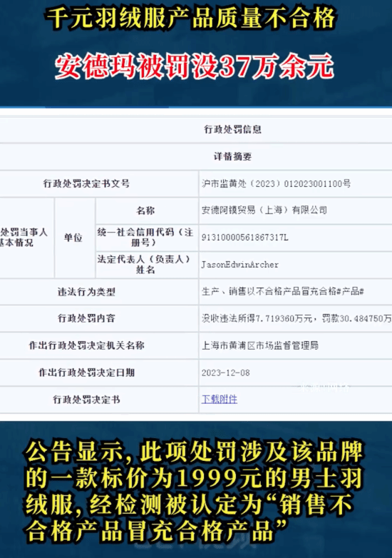Click the 行政处罚内容 label
Image resolution: width=392 pixels, height=558 pixels.
point(86,318)
